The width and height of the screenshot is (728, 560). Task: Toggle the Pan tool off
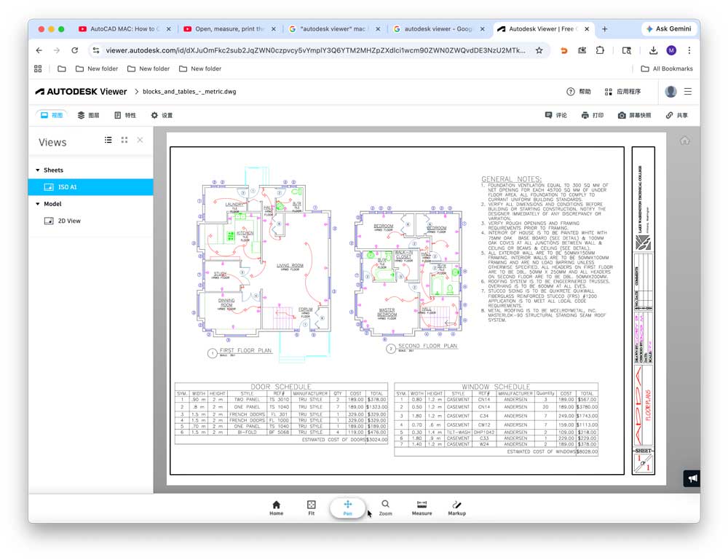tap(347, 507)
